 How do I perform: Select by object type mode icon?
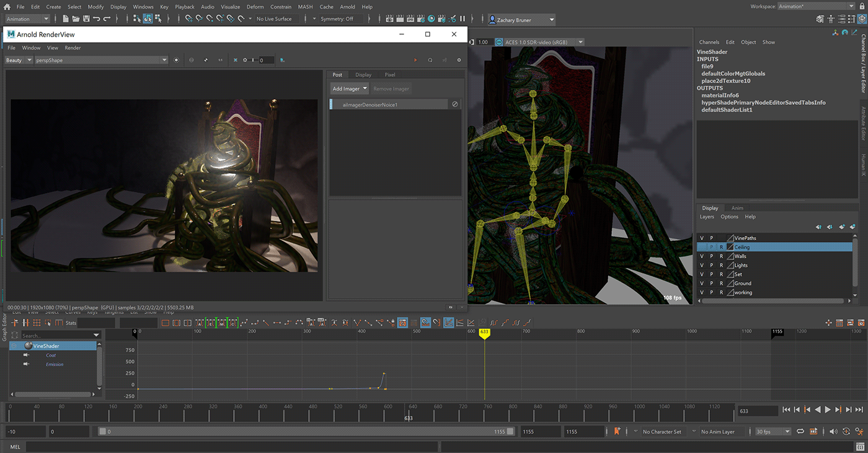coord(148,19)
